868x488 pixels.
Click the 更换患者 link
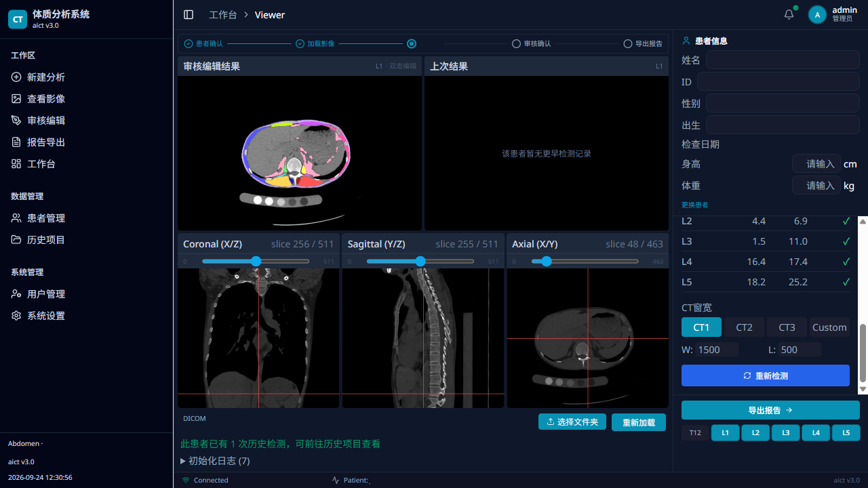[695, 205]
